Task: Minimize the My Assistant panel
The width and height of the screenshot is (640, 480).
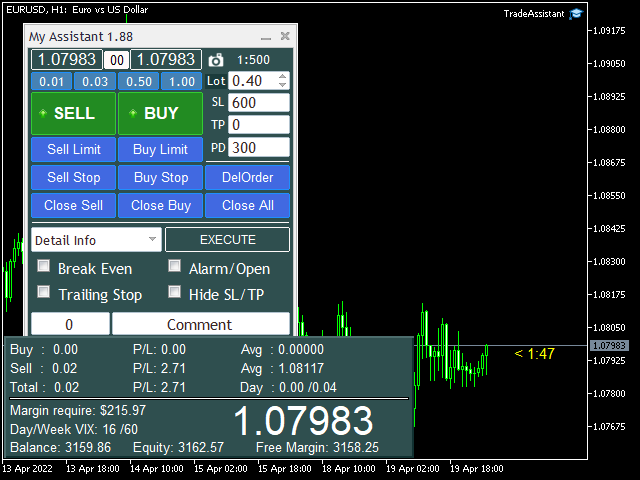Action: point(266,38)
